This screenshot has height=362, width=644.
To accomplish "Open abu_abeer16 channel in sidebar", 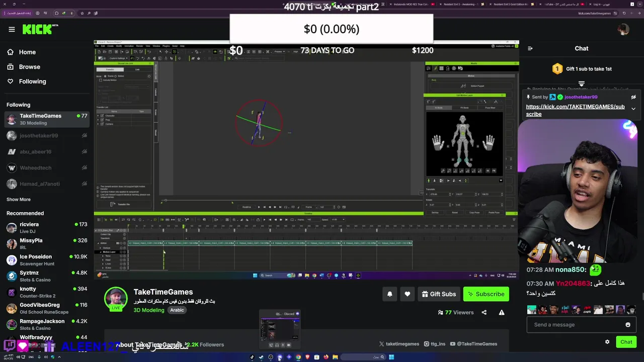I will coord(46,151).
